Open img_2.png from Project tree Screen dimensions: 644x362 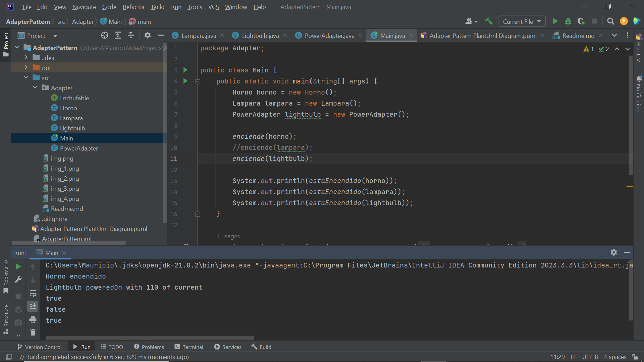tap(65, 178)
